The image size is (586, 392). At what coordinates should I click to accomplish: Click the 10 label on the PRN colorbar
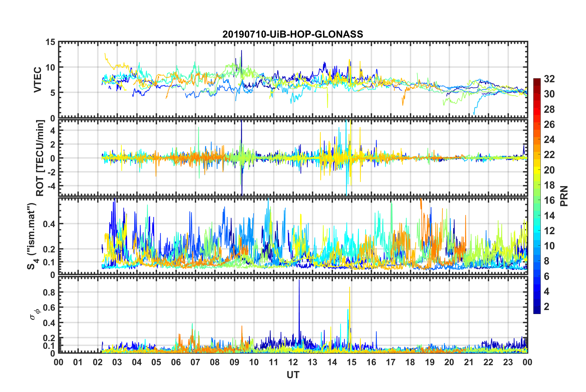(x=549, y=246)
